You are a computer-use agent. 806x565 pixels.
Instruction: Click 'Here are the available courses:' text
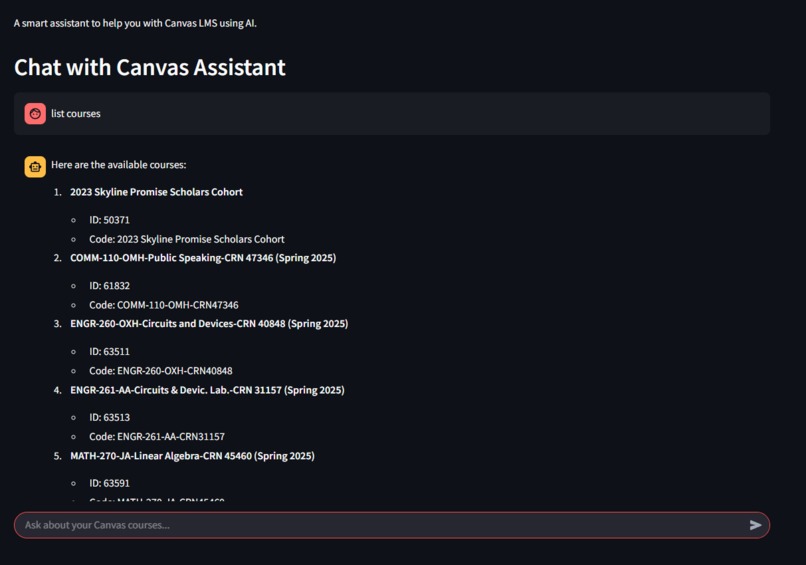coord(119,165)
